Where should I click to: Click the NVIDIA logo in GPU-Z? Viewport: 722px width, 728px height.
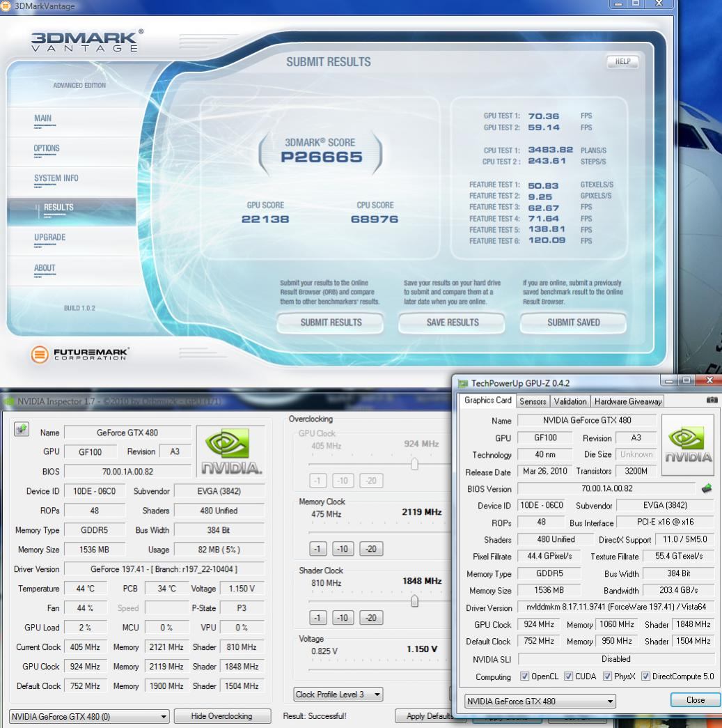pyautogui.click(x=688, y=444)
